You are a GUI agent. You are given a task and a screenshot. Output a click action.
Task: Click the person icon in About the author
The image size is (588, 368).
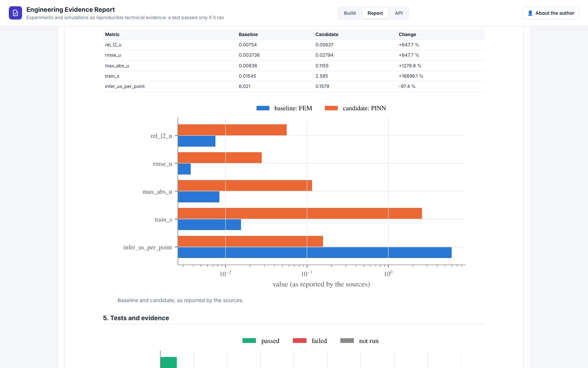(530, 13)
